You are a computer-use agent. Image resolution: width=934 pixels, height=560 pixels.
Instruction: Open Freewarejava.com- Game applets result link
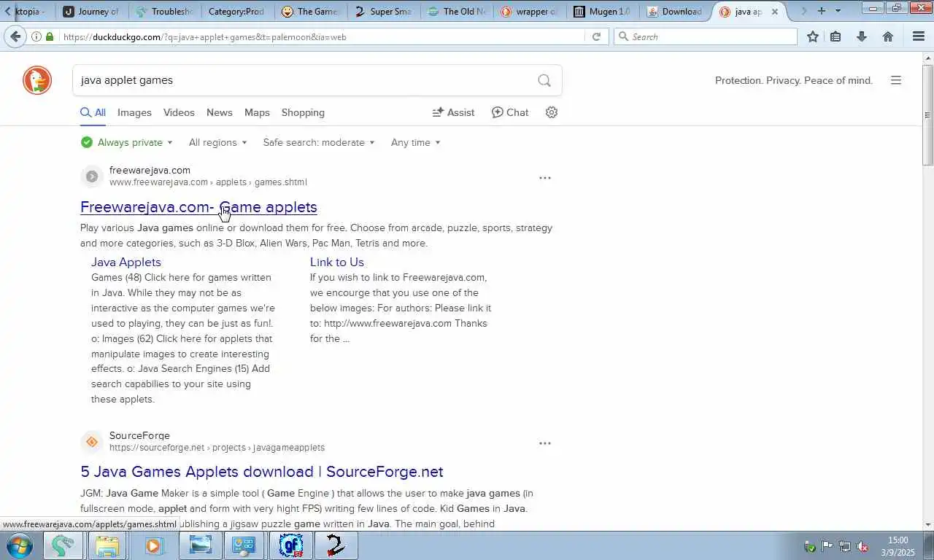click(x=198, y=207)
